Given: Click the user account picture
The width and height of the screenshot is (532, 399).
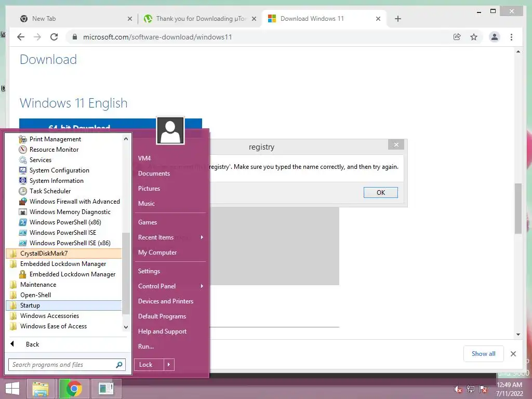Looking at the screenshot, I should pyautogui.click(x=170, y=130).
